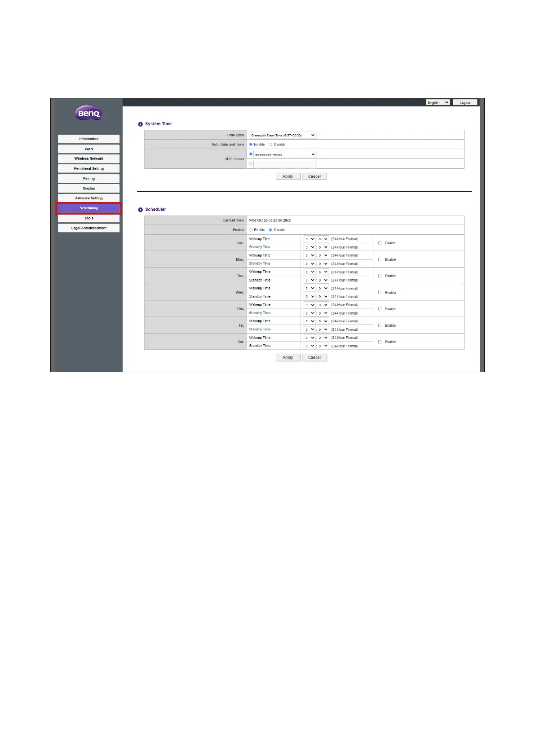Check the Thursday Enable checkbox

pos(380,309)
